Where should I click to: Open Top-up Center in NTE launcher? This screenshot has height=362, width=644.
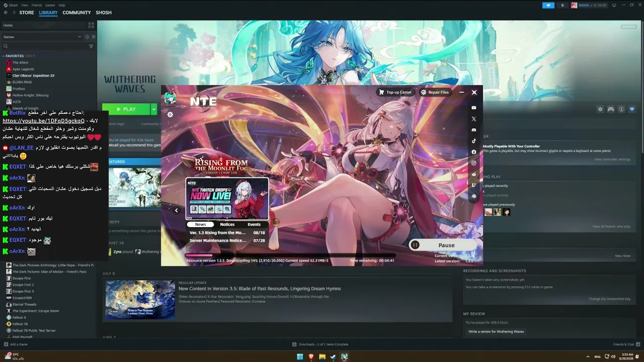(x=395, y=92)
